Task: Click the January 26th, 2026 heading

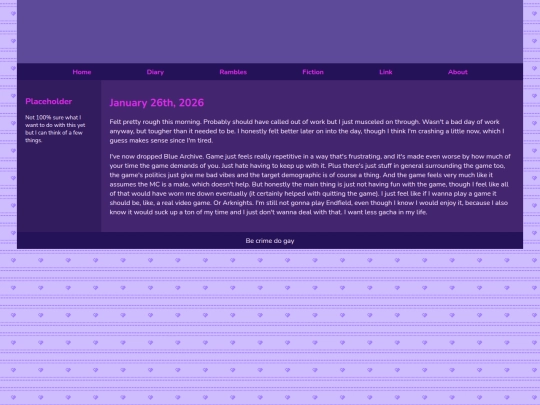Action: click(157, 103)
